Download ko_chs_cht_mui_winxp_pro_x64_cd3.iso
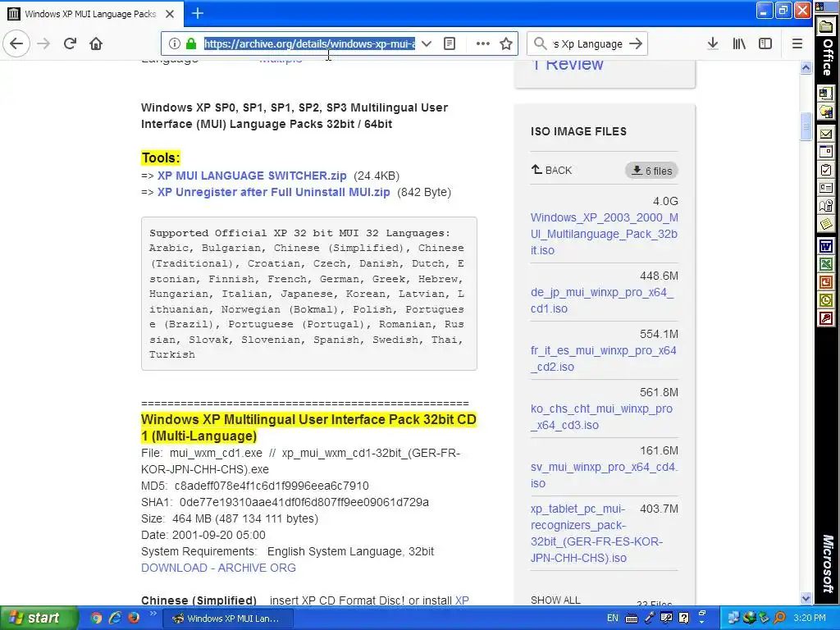 (601, 417)
